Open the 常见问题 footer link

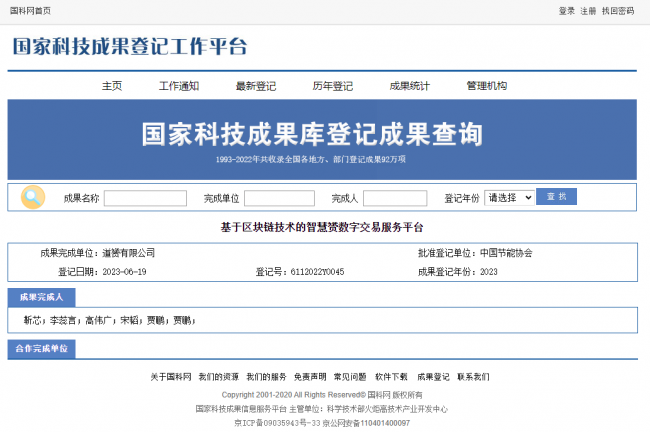point(350,377)
